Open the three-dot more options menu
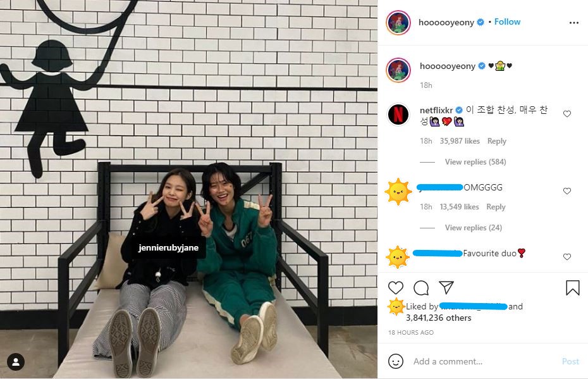This screenshot has width=588, height=379. pos(573,23)
